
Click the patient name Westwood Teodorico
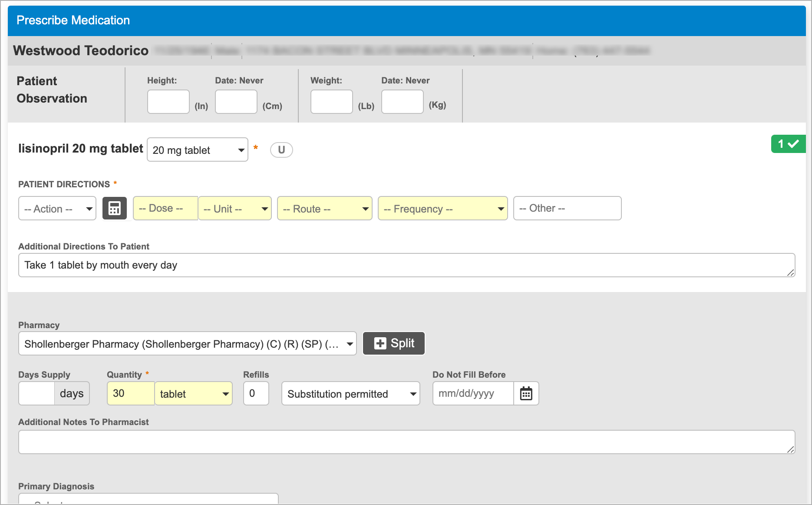tap(81, 51)
